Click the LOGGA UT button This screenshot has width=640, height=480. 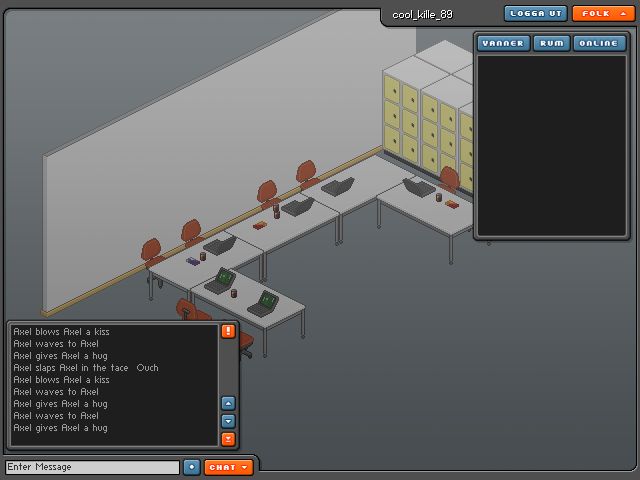click(536, 13)
